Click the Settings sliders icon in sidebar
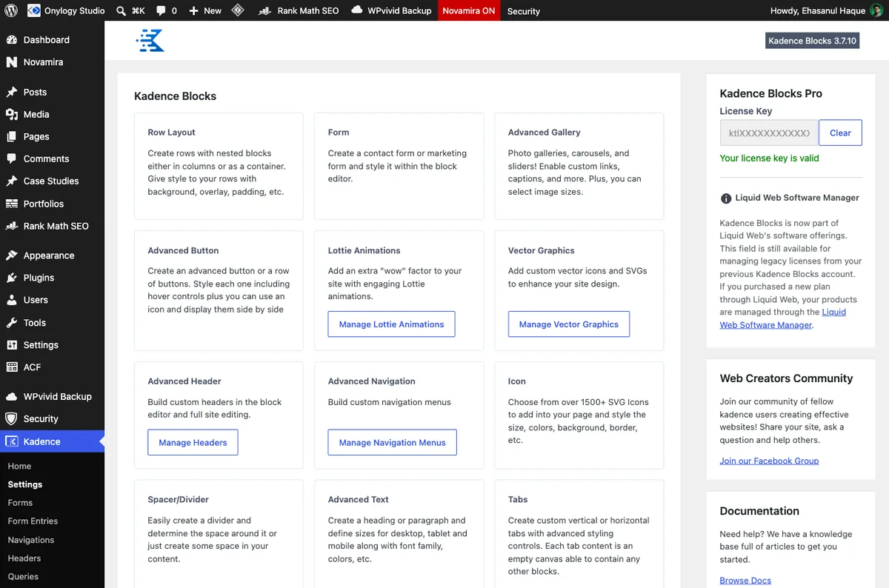Screen dimensions: 889x588 pyautogui.click(x=11, y=345)
